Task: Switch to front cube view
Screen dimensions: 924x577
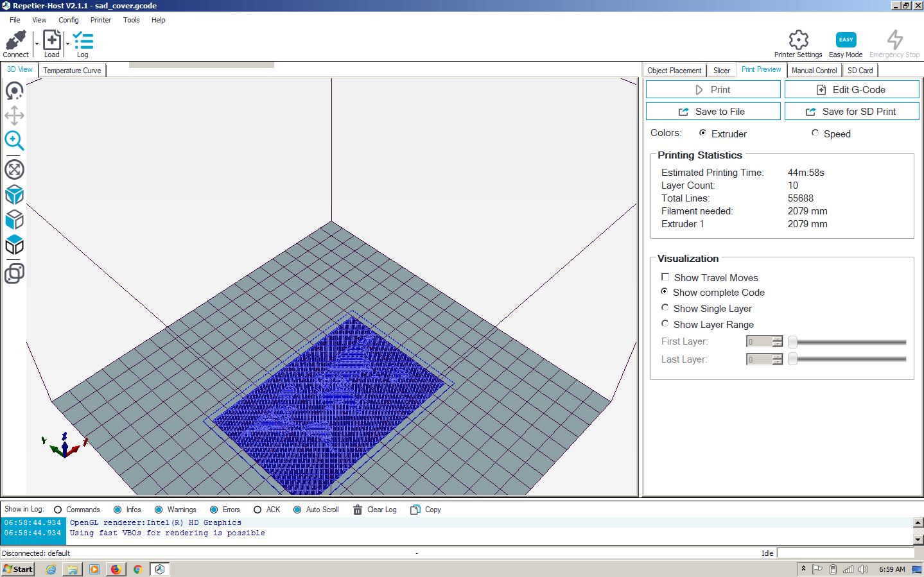Action: [x=14, y=220]
